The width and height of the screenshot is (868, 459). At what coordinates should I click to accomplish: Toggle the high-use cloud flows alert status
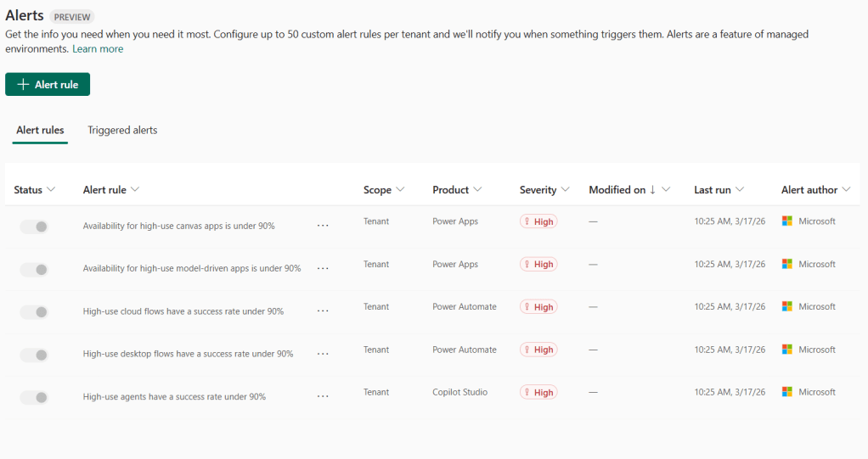pyautogui.click(x=35, y=312)
